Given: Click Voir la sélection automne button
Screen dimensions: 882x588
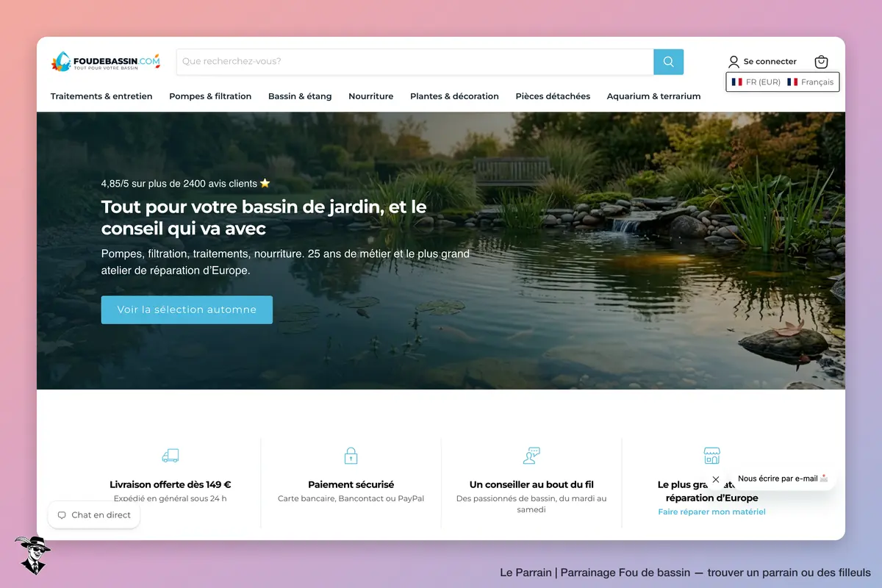Looking at the screenshot, I should click(x=187, y=309).
